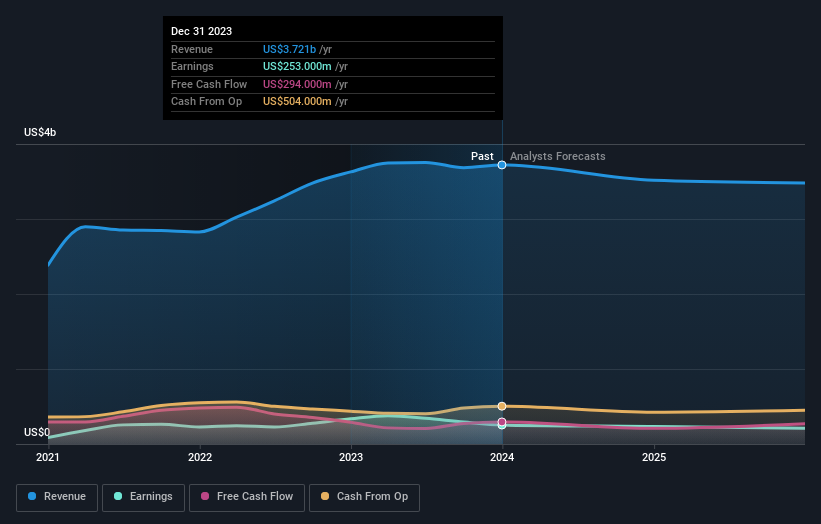This screenshot has height=524, width=821.
Task: Click the Free Cash Flow label in tooltip
Action: point(209,84)
